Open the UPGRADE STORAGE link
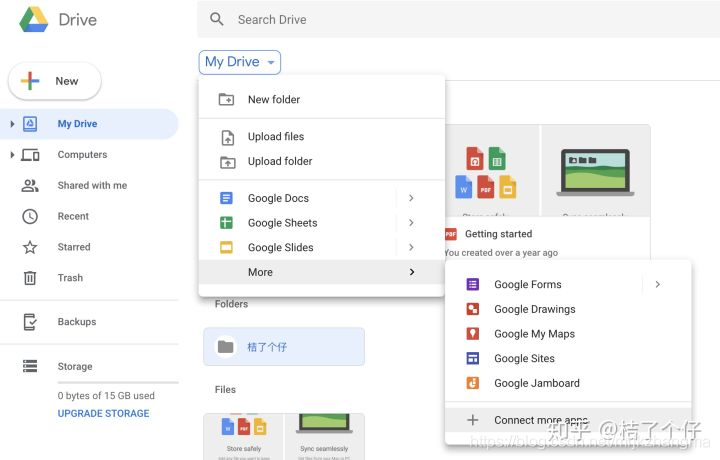 [x=103, y=413]
